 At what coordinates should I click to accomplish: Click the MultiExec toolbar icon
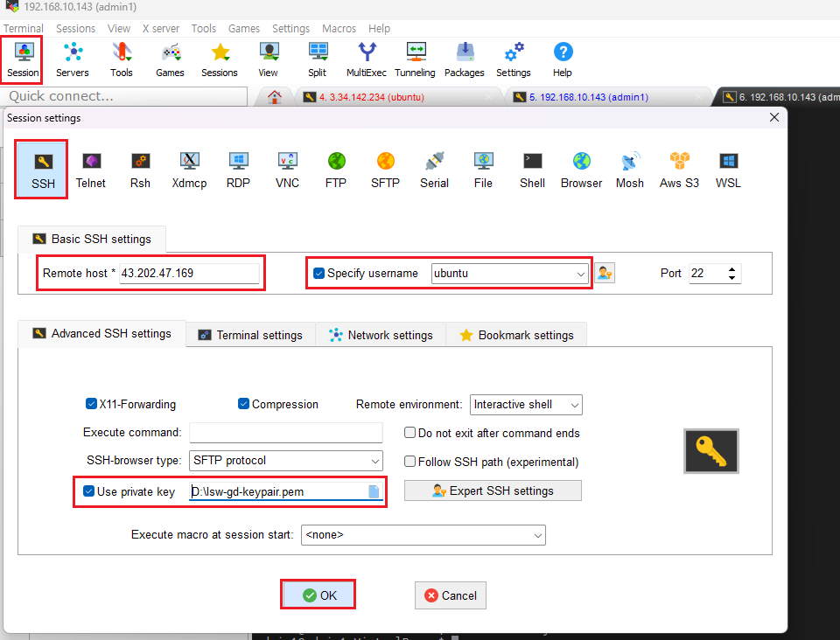coord(367,59)
